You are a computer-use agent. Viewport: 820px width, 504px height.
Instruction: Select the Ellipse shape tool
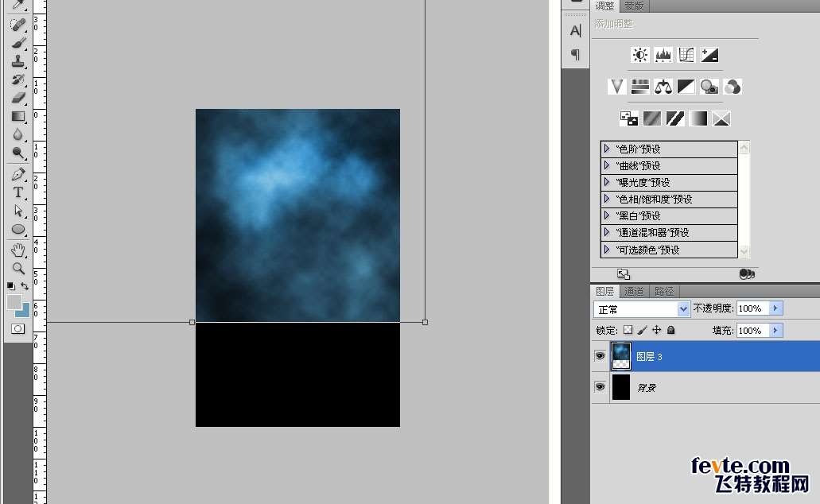tap(17, 229)
